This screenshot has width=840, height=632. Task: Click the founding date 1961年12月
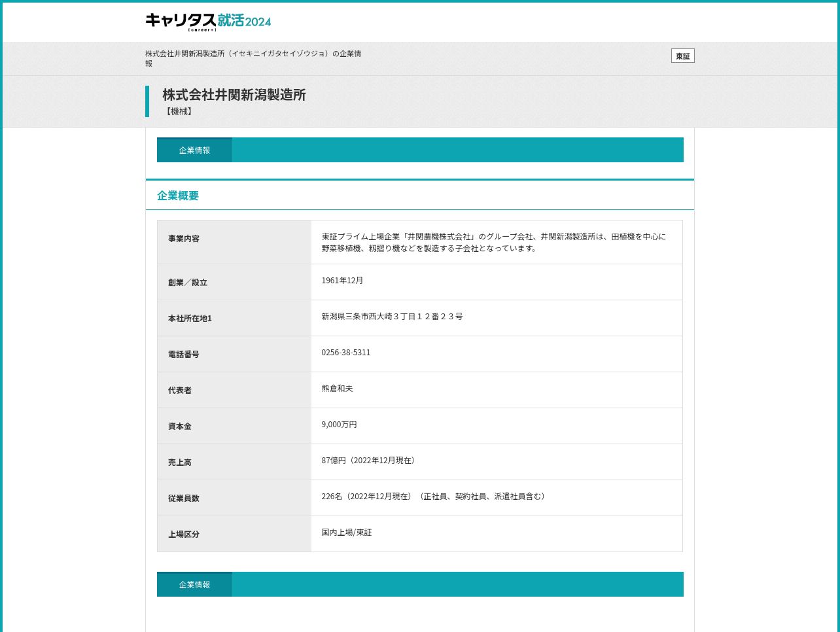click(342, 281)
